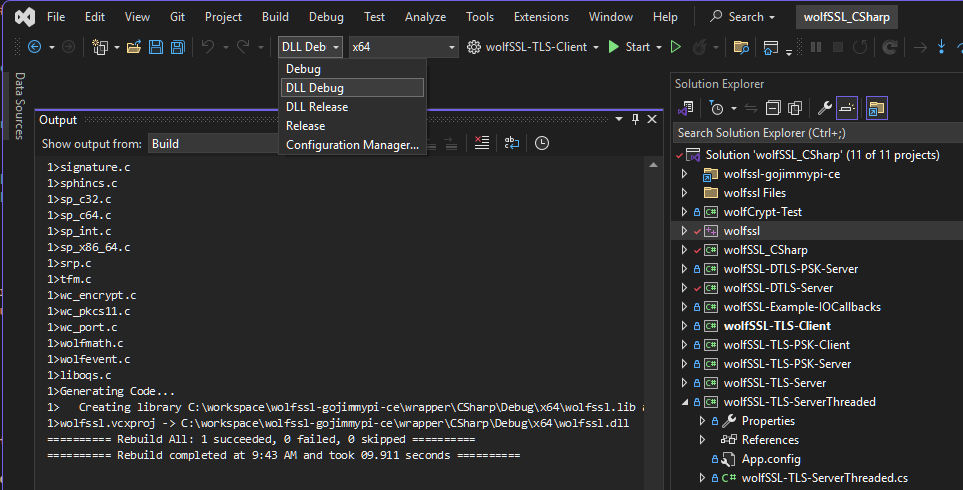Expand the wolfSSL-TLS-ServerThreaded.cs file node
The height and width of the screenshot is (490, 963).
coord(702,478)
